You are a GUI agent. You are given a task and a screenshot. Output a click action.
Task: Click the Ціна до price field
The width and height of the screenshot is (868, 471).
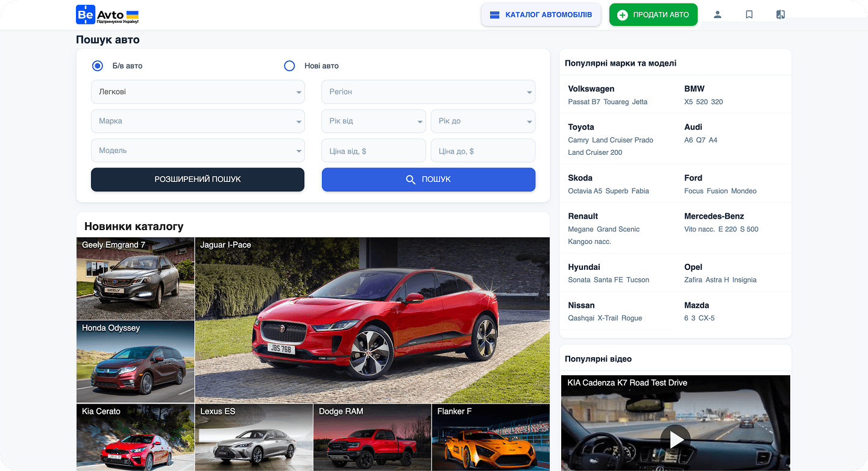483,151
